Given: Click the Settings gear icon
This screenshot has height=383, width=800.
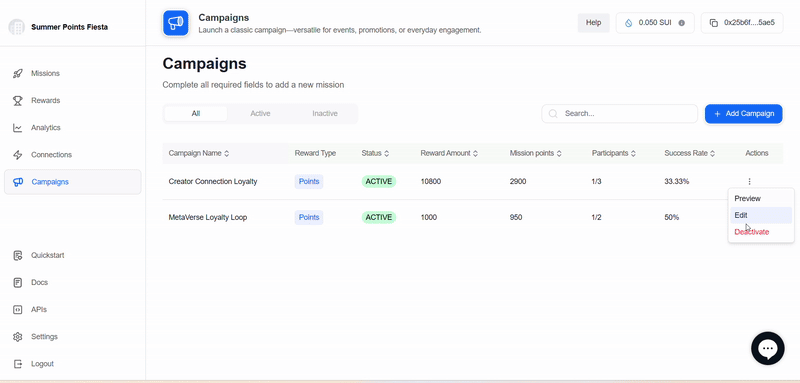Looking at the screenshot, I should (x=17, y=337).
